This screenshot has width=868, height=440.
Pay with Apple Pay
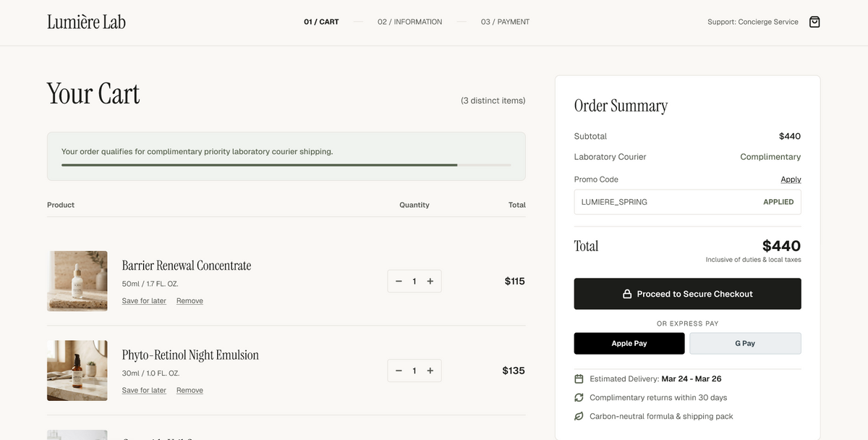tap(629, 343)
